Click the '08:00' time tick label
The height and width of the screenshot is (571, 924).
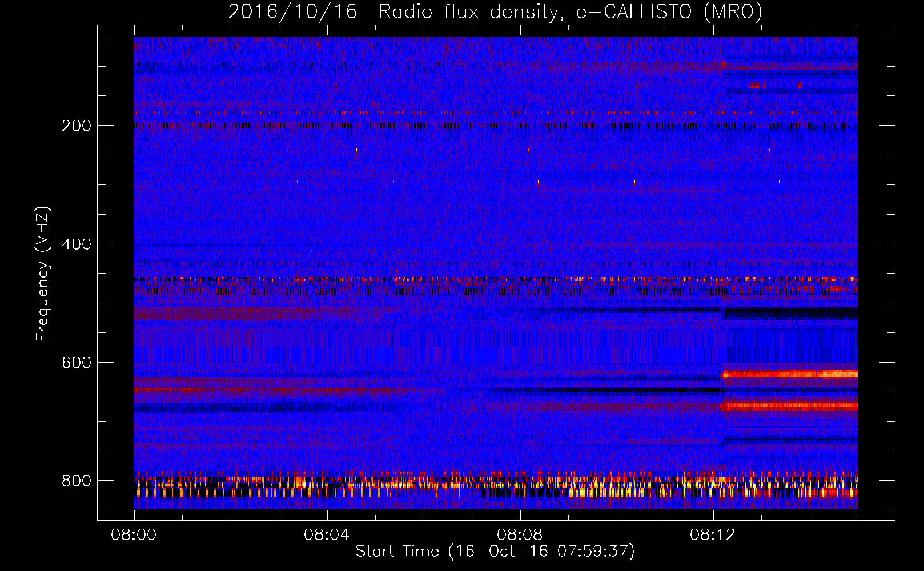tap(134, 535)
